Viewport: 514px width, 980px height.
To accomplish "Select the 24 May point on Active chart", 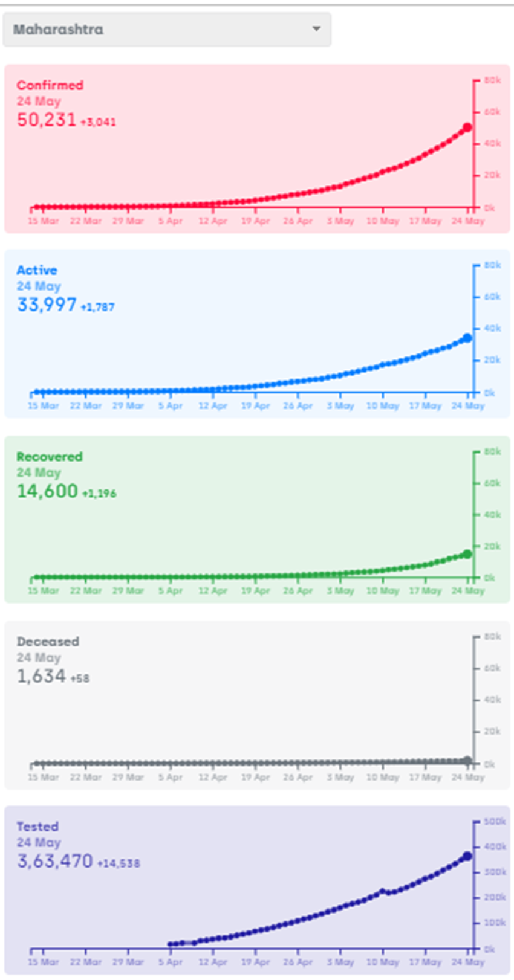I will coord(467,338).
